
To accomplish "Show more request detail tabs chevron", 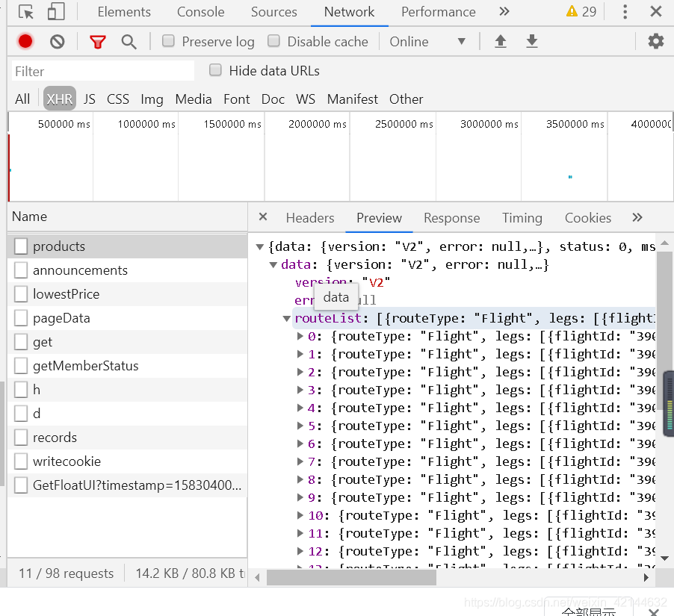I will pyautogui.click(x=637, y=217).
